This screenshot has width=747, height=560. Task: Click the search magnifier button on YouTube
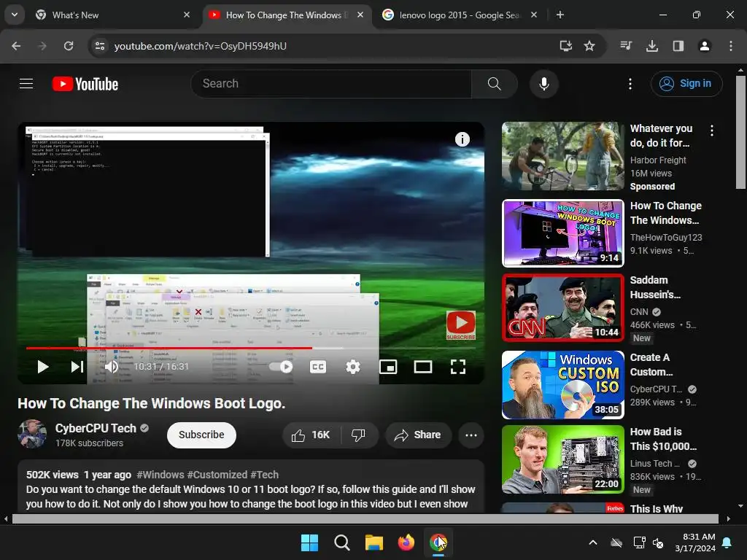[x=495, y=84]
